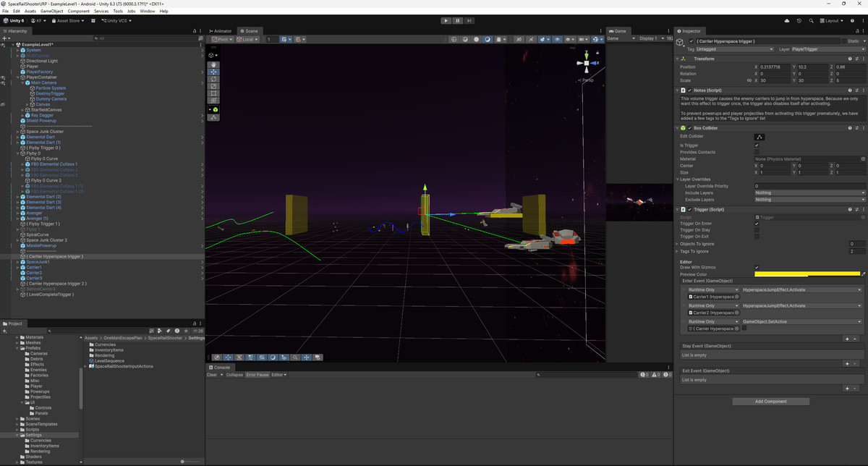Open global search magnifier in top toolbar
This screenshot has height=466, width=868.
(x=812, y=21)
